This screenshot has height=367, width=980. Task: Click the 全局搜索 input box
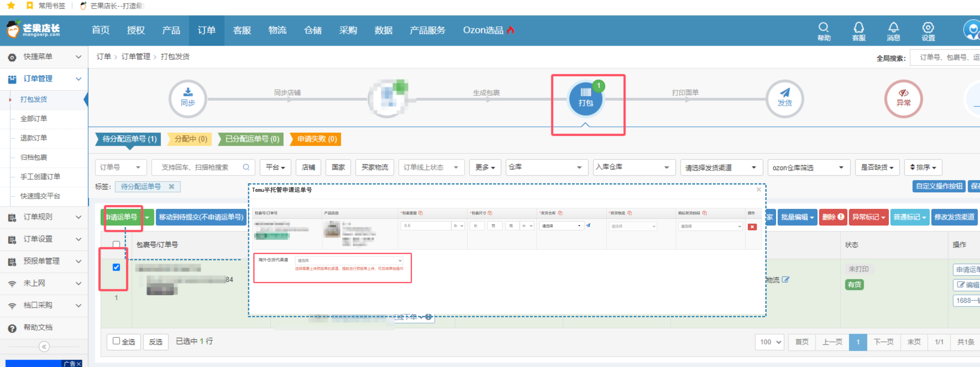click(x=945, y=57)
